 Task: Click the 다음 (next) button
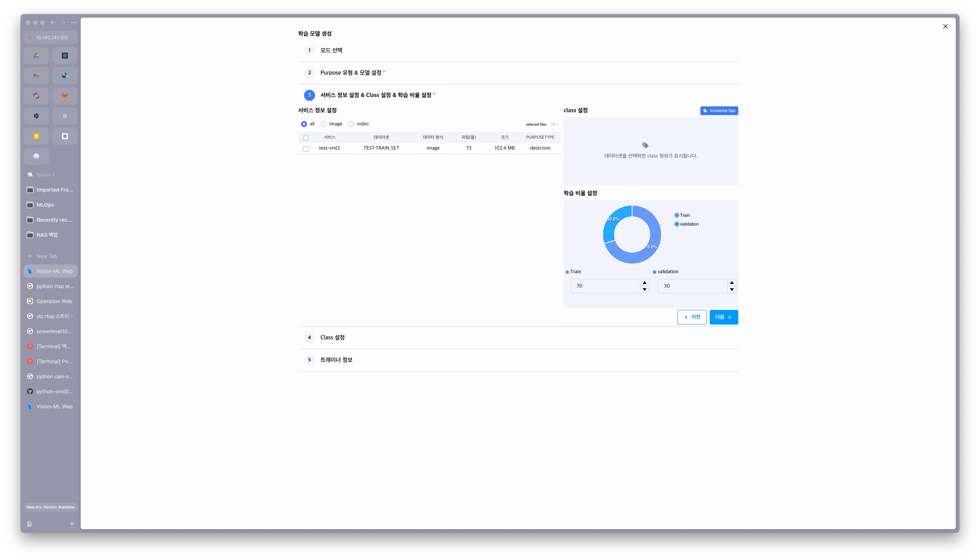(723, 317)
